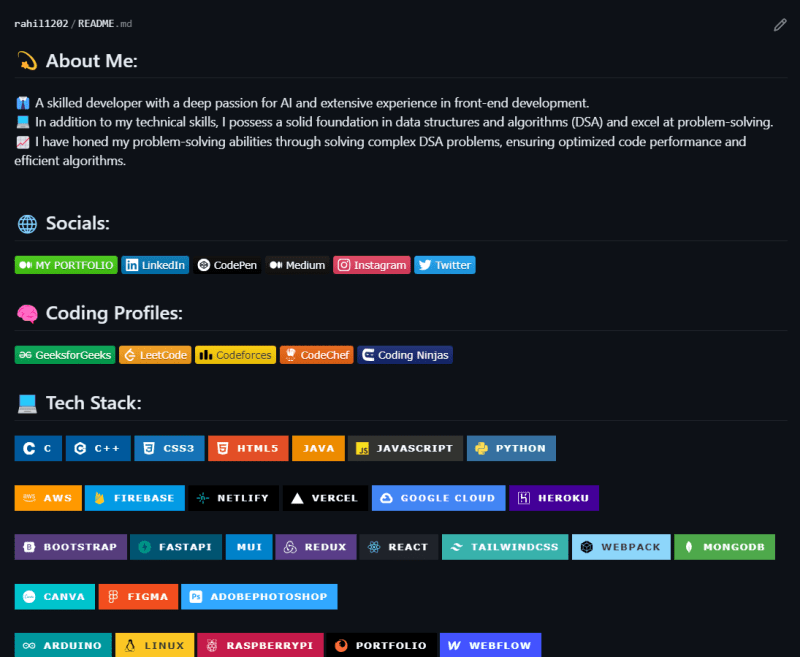Click the Canva badge
The width and height of the screenshot is (800, 657).
[55, 597]
